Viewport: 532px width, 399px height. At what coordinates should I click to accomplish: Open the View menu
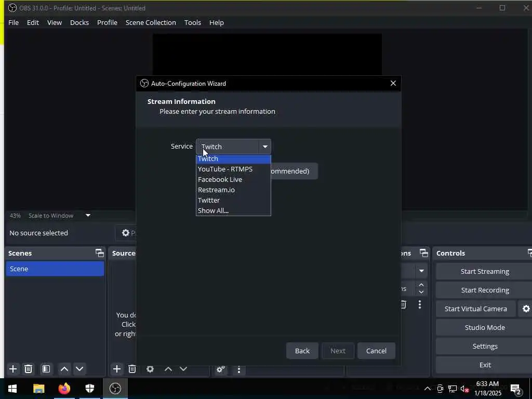(x=54, y=22)
